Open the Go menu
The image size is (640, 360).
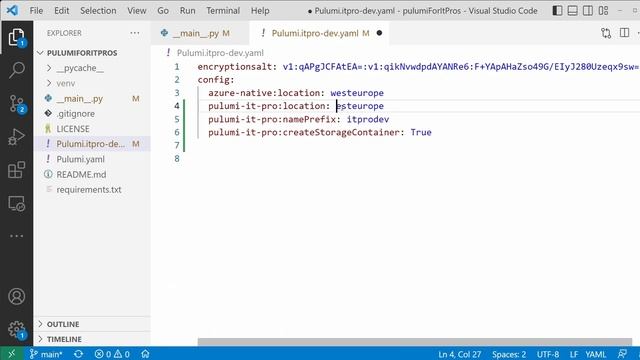tap(163, 11)
